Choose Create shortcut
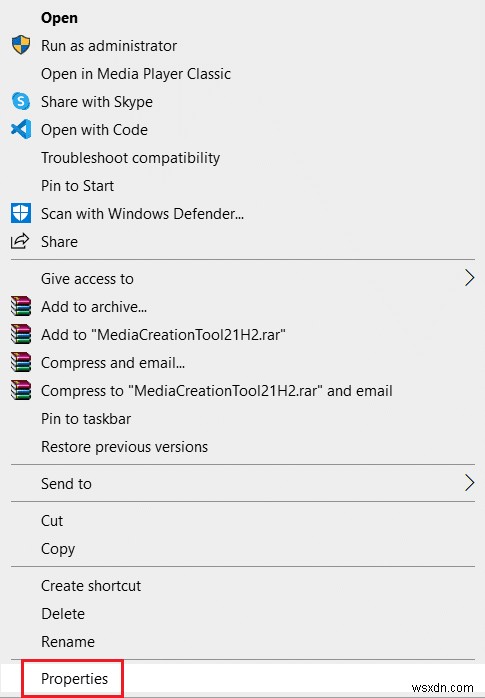 [x=91, y=586]
